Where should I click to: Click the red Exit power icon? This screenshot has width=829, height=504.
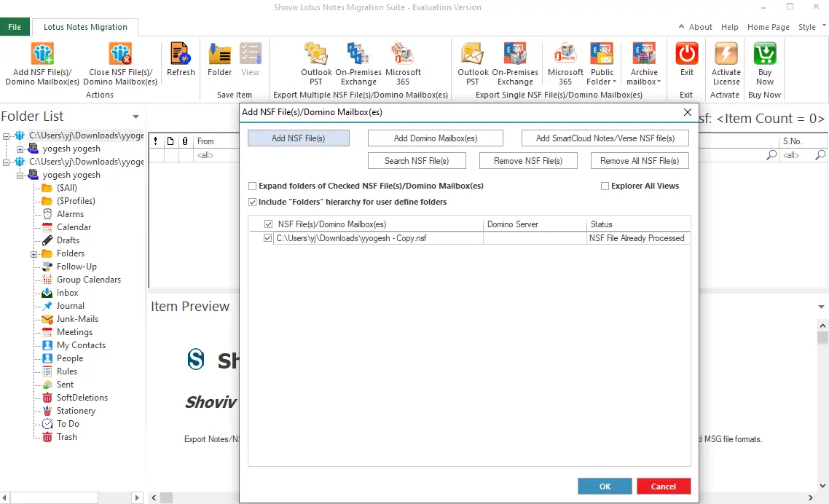[687, 53]
